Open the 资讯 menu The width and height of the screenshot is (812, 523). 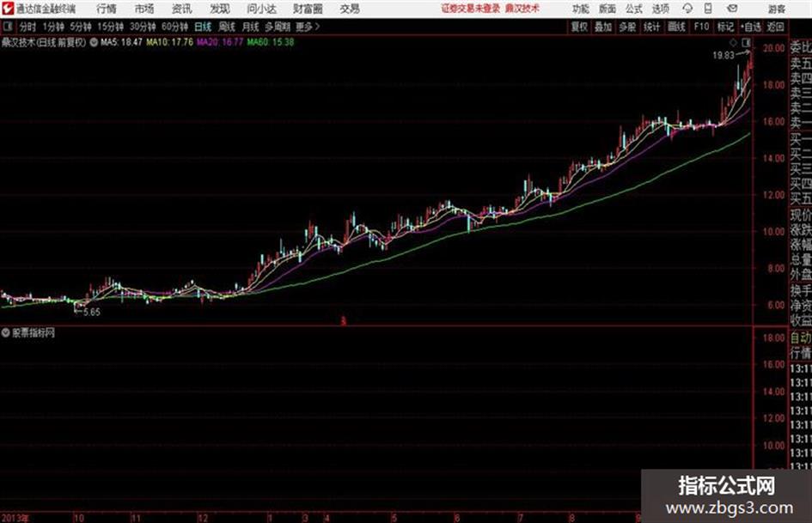[x=182, y=9]
